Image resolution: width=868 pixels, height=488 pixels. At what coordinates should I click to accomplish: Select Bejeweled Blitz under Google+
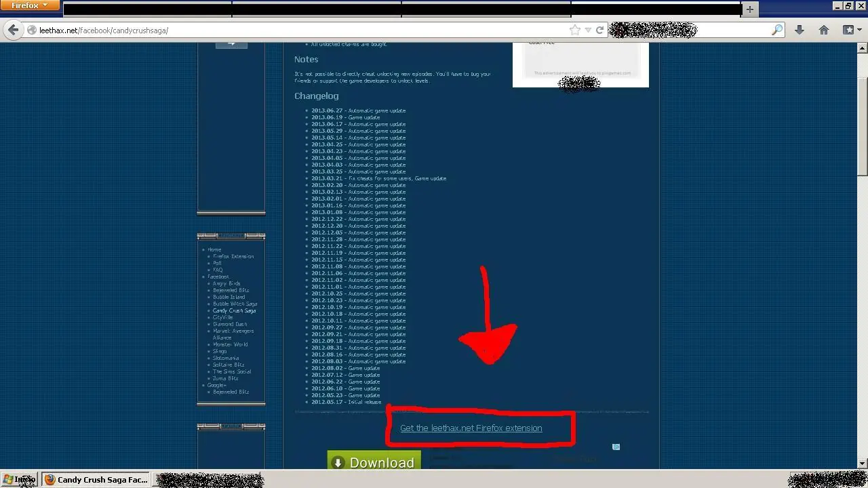coord(231,392)
